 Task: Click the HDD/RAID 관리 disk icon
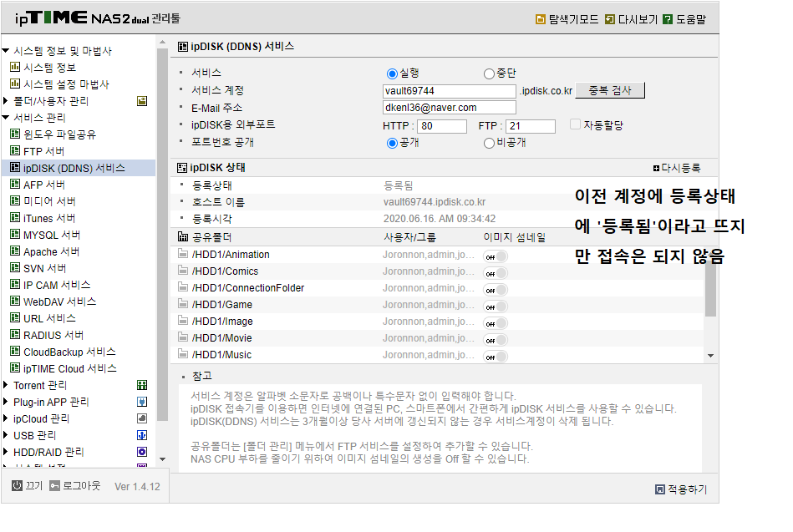pos(142,452)
